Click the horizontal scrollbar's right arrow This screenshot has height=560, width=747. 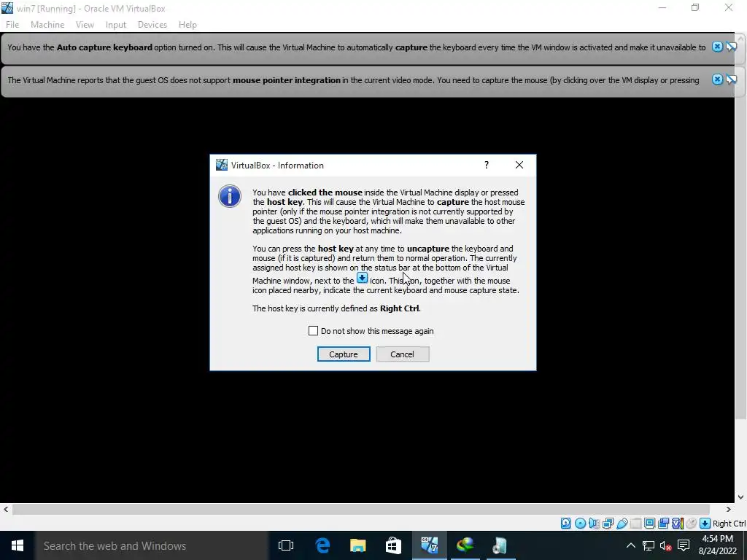click(x=729, y=510)
